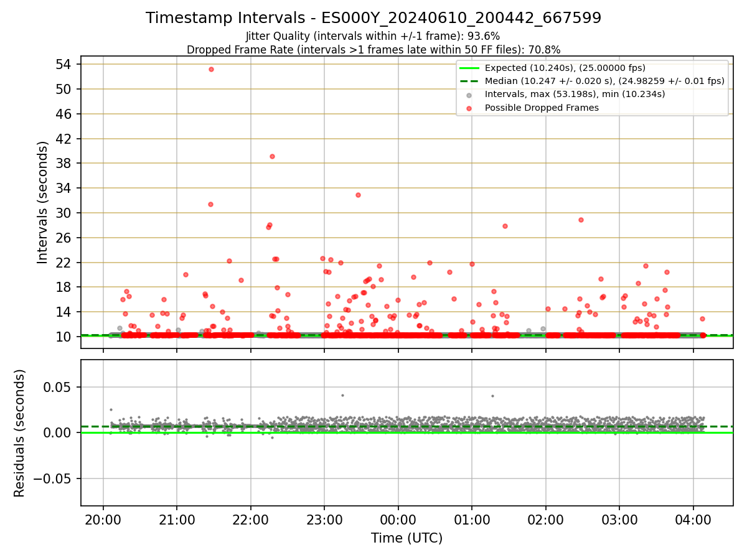Click legend entry 'Intervals, max (53.198s), min (10.234s)'
The image size is (747, 560).
pyautogui.click(x=575, y=94)
